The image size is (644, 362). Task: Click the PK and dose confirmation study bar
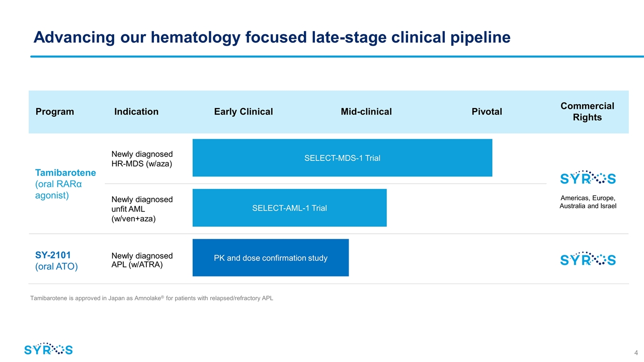point(270,258)
